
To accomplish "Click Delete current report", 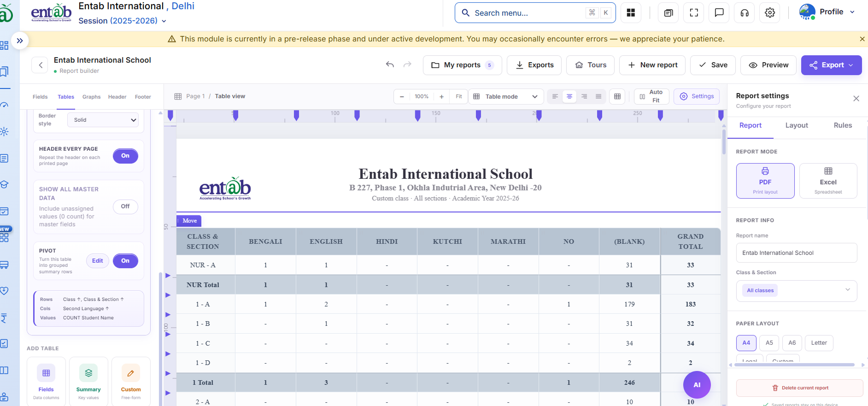I will coord(800,388).
